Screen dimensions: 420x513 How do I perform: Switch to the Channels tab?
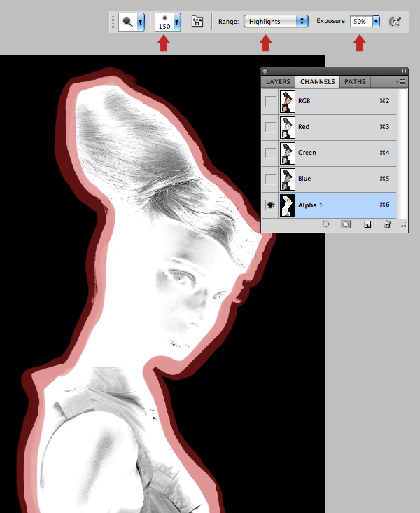(317, 82)
